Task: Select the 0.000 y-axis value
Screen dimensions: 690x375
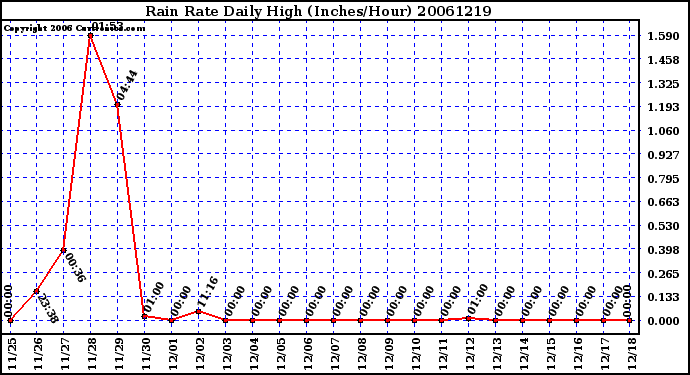Action: tap(663, 321)
